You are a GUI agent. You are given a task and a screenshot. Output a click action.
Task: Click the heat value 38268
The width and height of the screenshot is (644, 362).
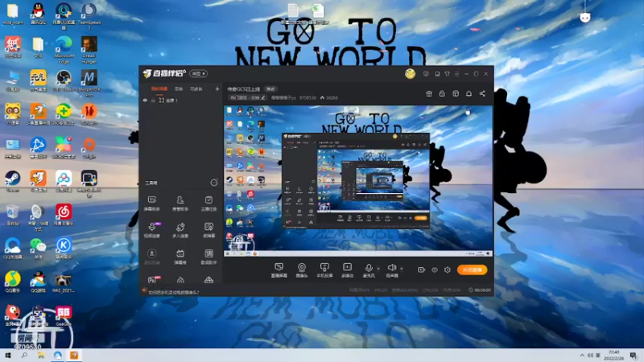click(329, 97)
